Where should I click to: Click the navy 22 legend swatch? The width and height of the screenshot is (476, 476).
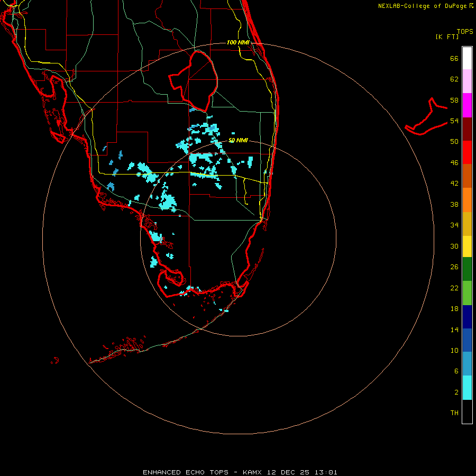[467, 317]
